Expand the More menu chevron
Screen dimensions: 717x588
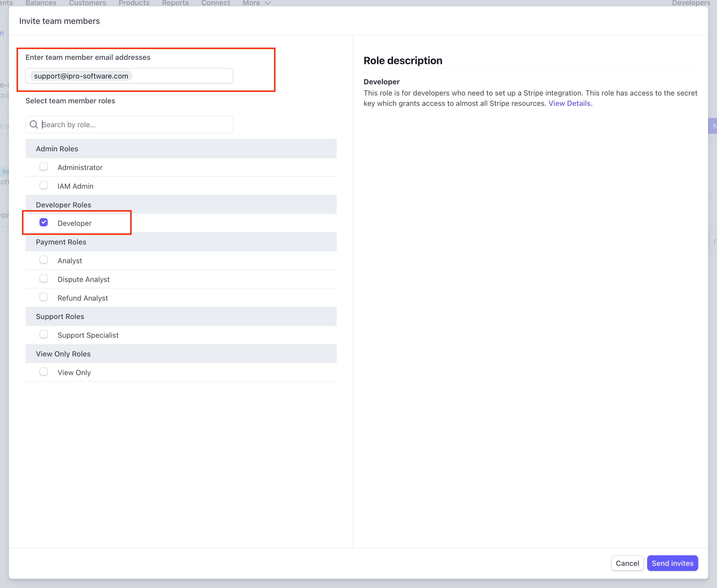pos(268,3)
